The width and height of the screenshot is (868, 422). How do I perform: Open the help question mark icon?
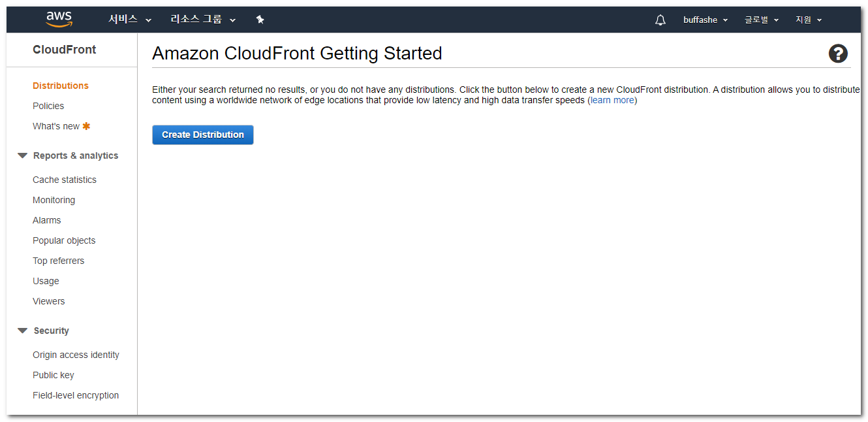(838, 54)
